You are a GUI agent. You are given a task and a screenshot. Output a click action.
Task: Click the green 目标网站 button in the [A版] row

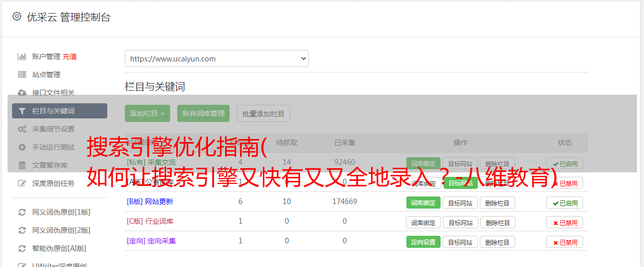pos(460,183)
